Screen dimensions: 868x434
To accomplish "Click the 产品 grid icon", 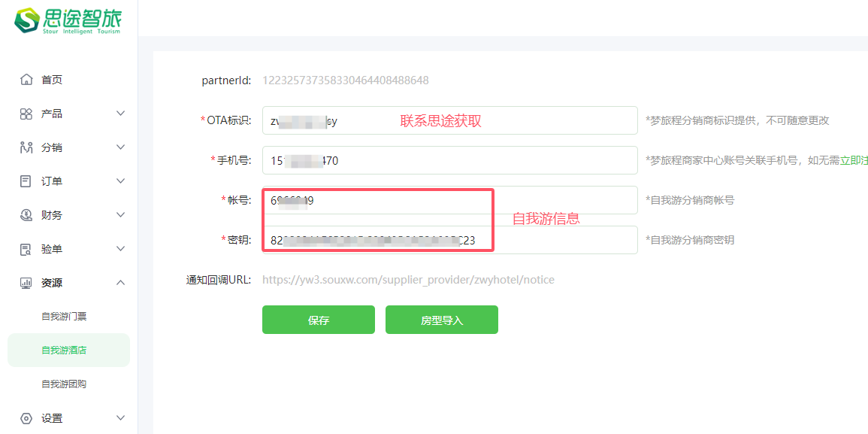I will (26, 114).
